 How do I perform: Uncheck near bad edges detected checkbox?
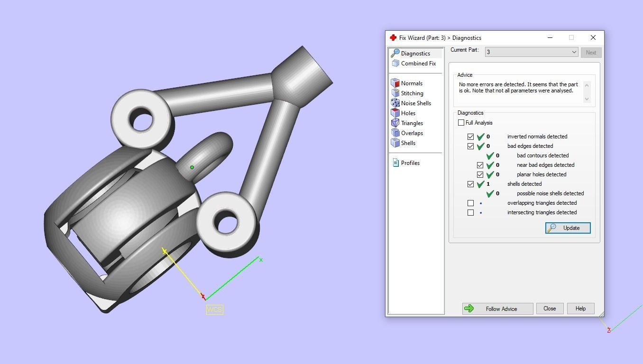click(480, 165)
